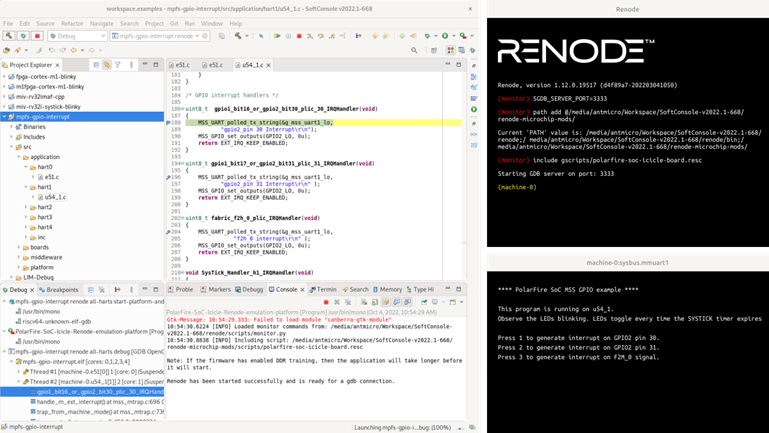This screenshot has width=769, height=433.
Task: Click the editor vertical scrollbar
Action: tap(463, 174)
